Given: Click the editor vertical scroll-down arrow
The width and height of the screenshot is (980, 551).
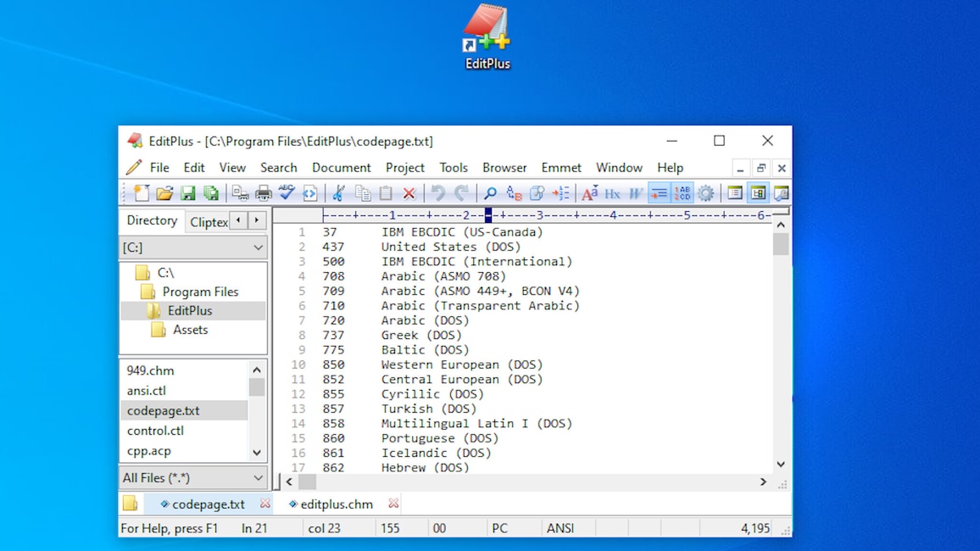Looking at the screenshot, I should 781,465.
